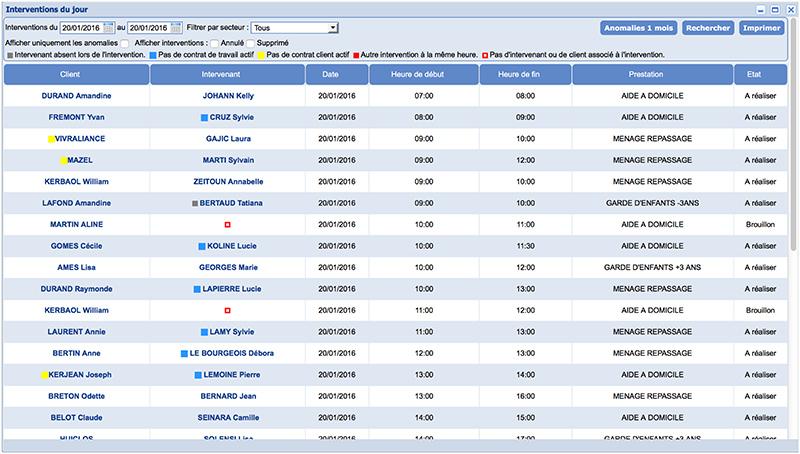
Task: Open intervenant ZEITOUN Annabelle
Action: tap(228, 182)
